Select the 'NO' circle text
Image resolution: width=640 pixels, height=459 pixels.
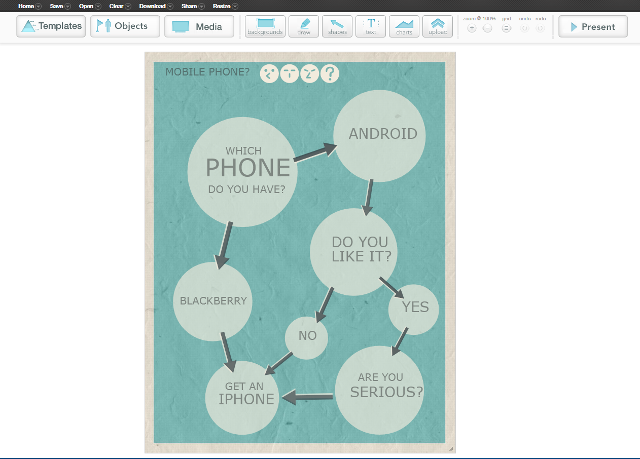pyautogui.click(x=307, y=335)
